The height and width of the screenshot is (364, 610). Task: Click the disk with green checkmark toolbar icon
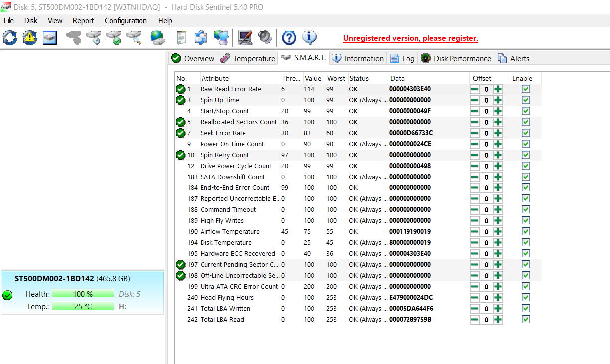(x=114, y=38)
